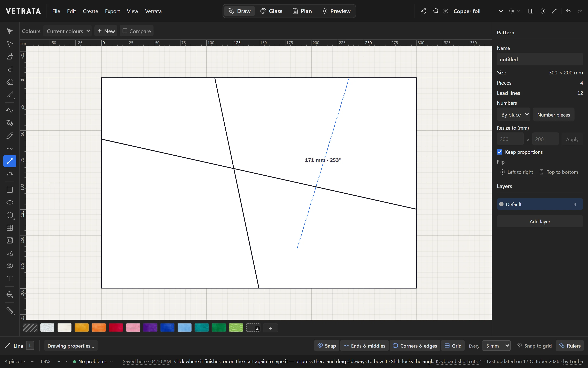Viewport: 588px width, 368px height.
Task: Open Drawing properties...
Action: click(x=71, y=346)
